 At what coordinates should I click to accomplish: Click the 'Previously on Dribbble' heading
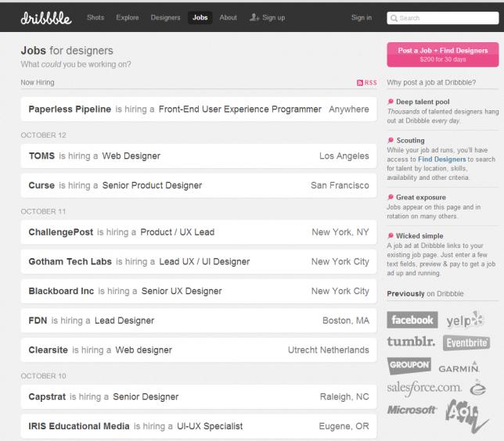425,294
